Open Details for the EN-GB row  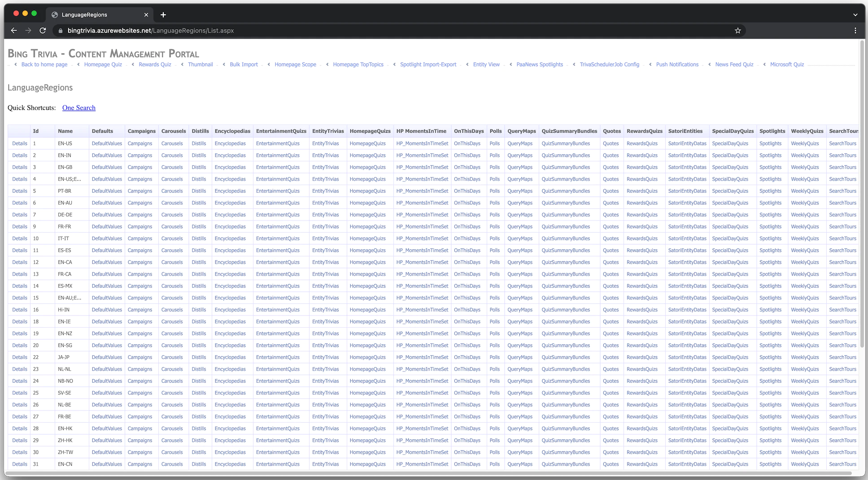point(20,167)
